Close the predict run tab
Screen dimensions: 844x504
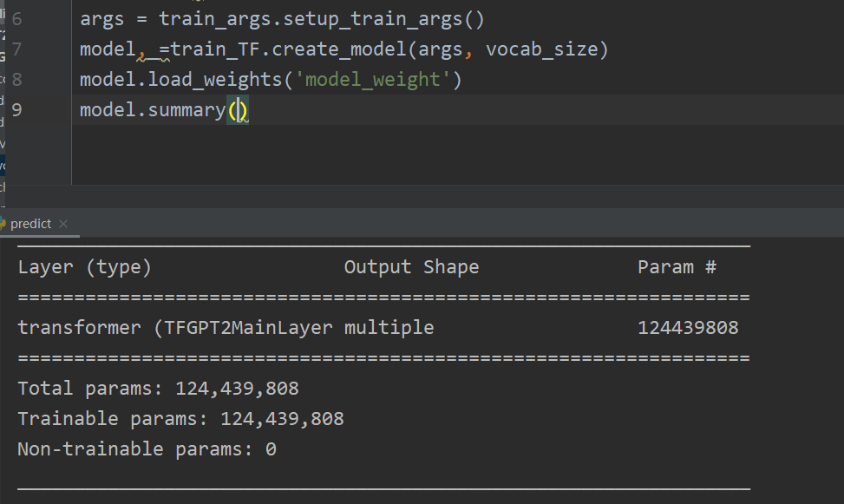coord(63,224)
